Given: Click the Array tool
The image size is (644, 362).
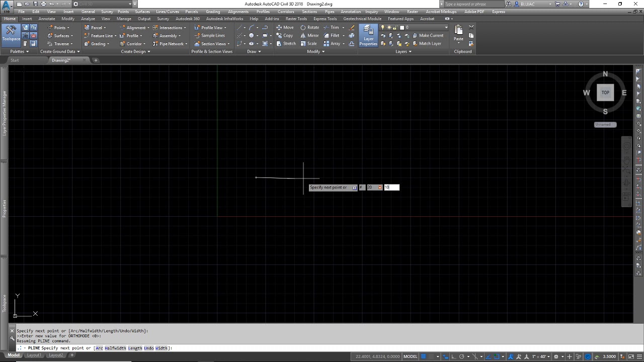Looking at the screenshot, I should (x=332, y=44).
